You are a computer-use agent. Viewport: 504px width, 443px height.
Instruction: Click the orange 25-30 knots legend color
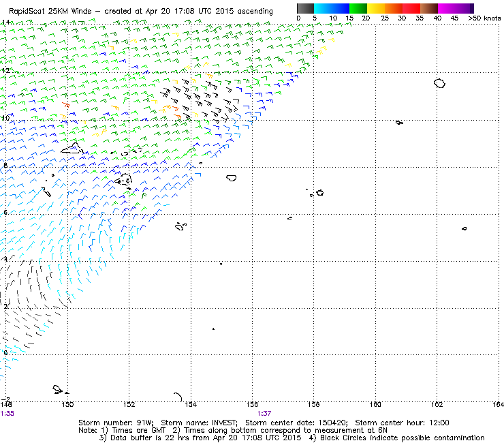point(393,8)
